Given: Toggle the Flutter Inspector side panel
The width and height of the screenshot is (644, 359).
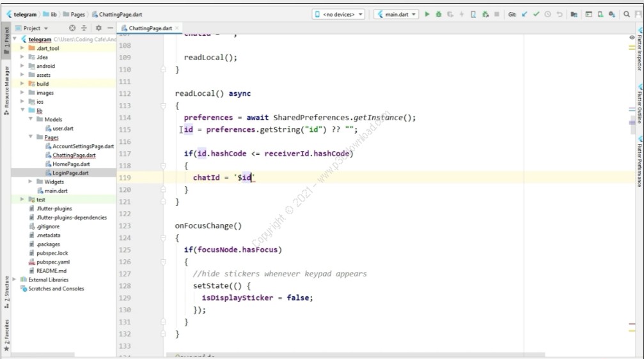Looking at the screenshot, I should [640, 49].
